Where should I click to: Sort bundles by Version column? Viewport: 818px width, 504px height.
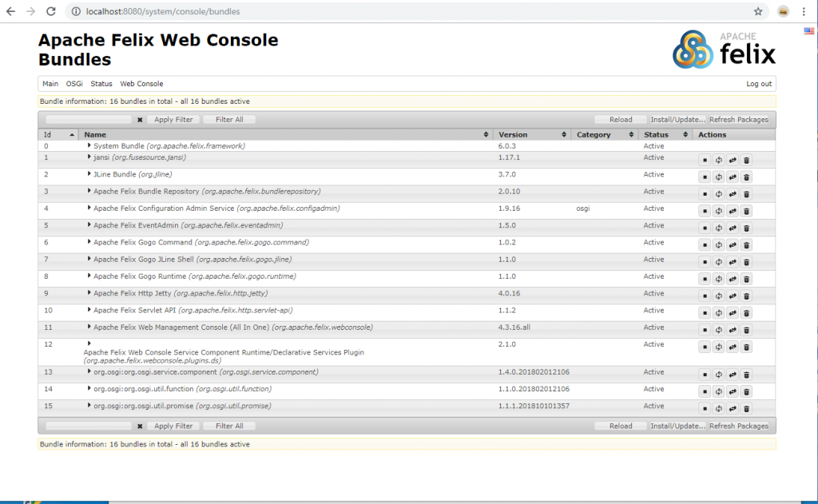[531, 135]
